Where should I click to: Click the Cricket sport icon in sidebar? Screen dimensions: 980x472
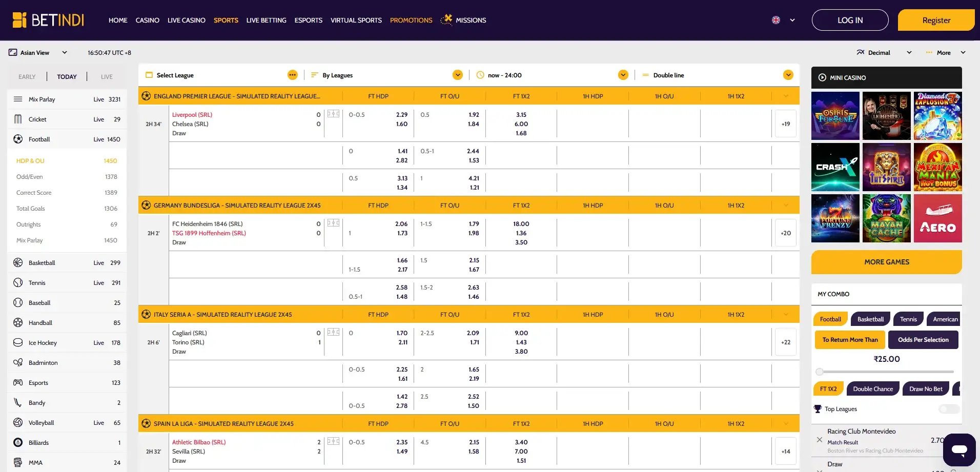(18, 119)
